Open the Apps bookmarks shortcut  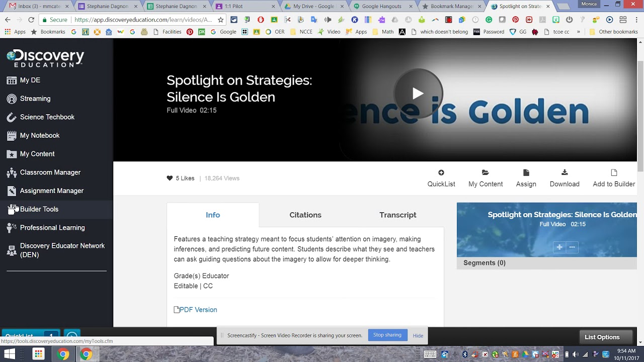tap(15, 32)
